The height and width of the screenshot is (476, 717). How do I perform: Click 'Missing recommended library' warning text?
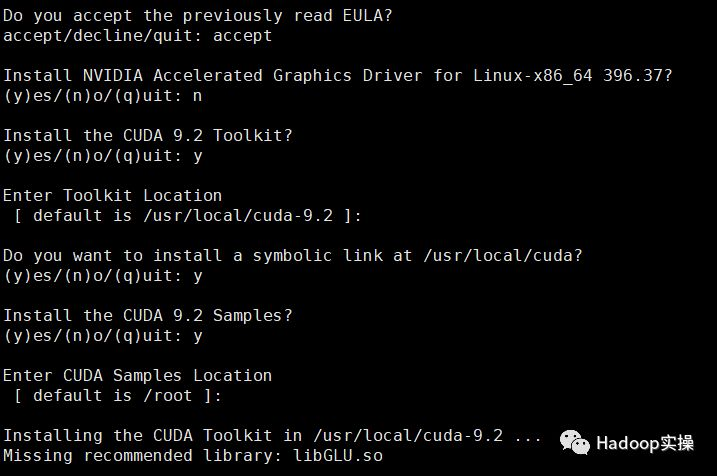pyautogui.click(x=142, y=456)
